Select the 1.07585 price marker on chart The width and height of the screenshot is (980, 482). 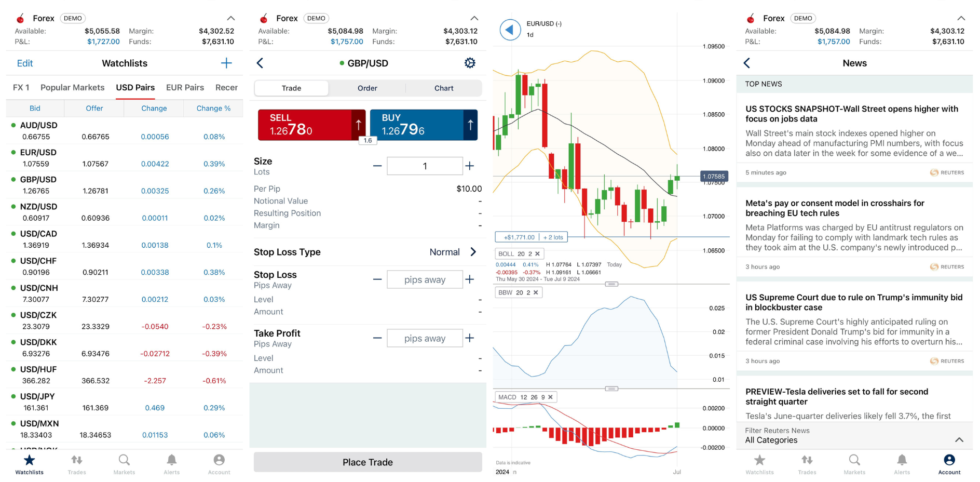tap(714, 177)
